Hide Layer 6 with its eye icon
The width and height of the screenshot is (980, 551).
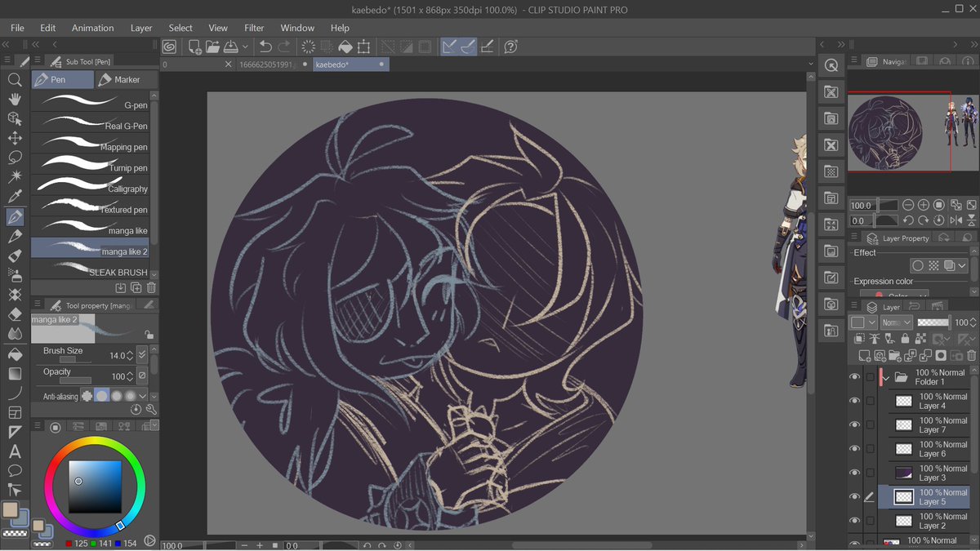pyautogui.click(x=854, y=449)
